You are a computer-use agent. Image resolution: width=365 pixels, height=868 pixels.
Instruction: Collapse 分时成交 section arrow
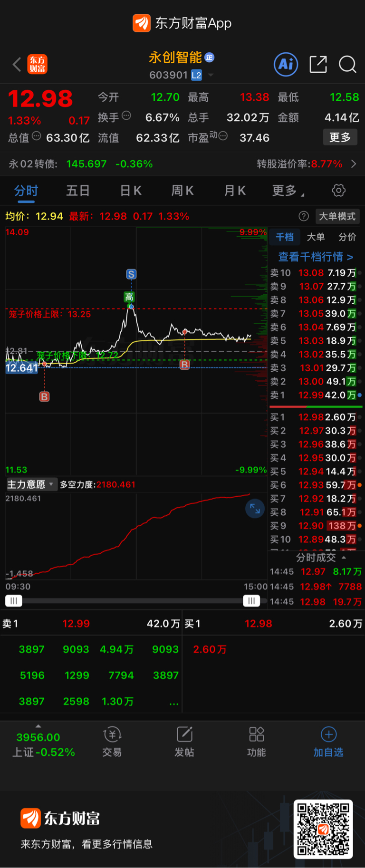pos(344,557)
